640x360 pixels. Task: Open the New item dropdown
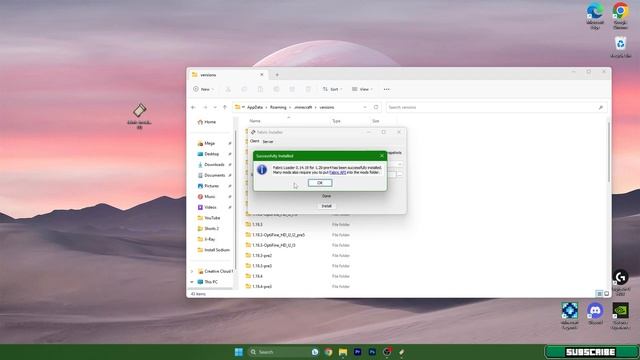[203, 89]
